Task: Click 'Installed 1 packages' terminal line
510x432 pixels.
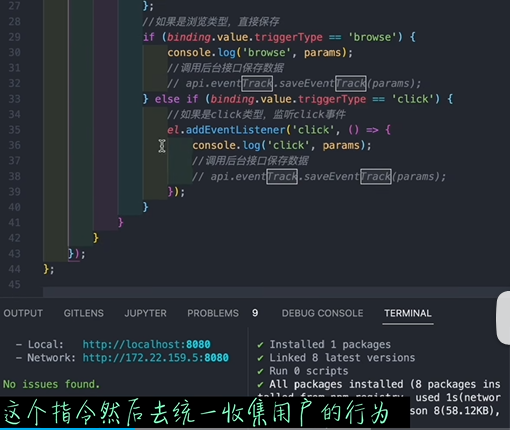Action: (x=330, y=344)
